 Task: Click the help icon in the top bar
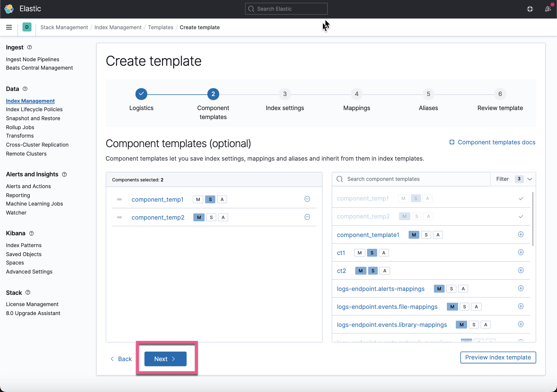530,9
